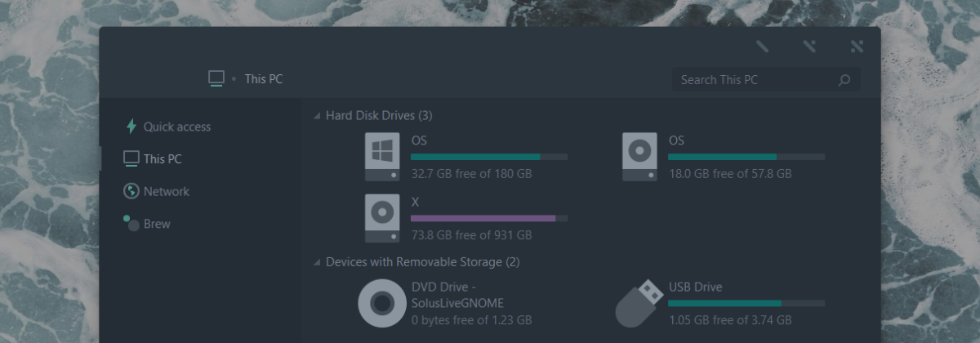Collapse the Hard Disk Drives group
This screenshot has width=980, height=343.
tap(317, 117)
